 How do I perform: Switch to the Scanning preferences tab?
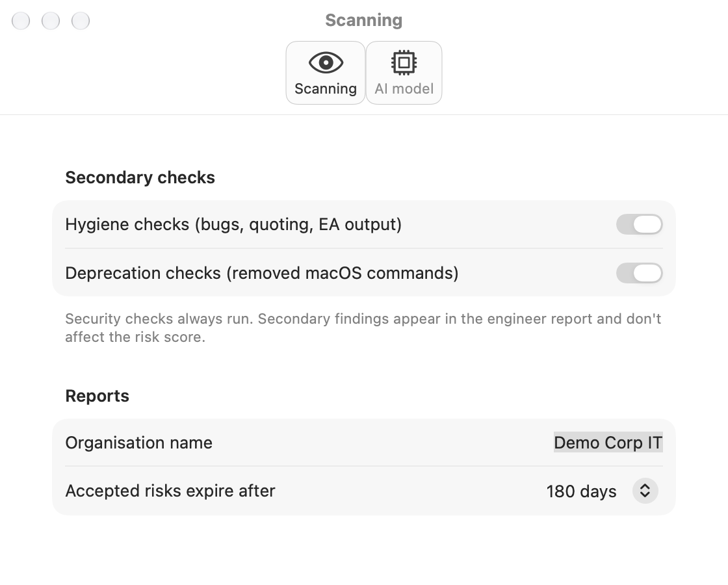[326, 73]
